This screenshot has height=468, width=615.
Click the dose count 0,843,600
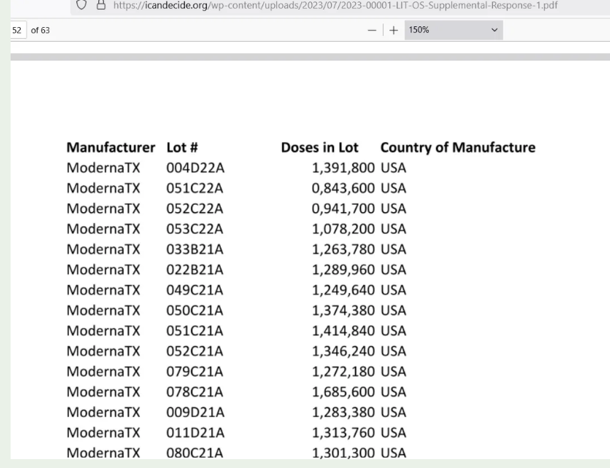343,188
